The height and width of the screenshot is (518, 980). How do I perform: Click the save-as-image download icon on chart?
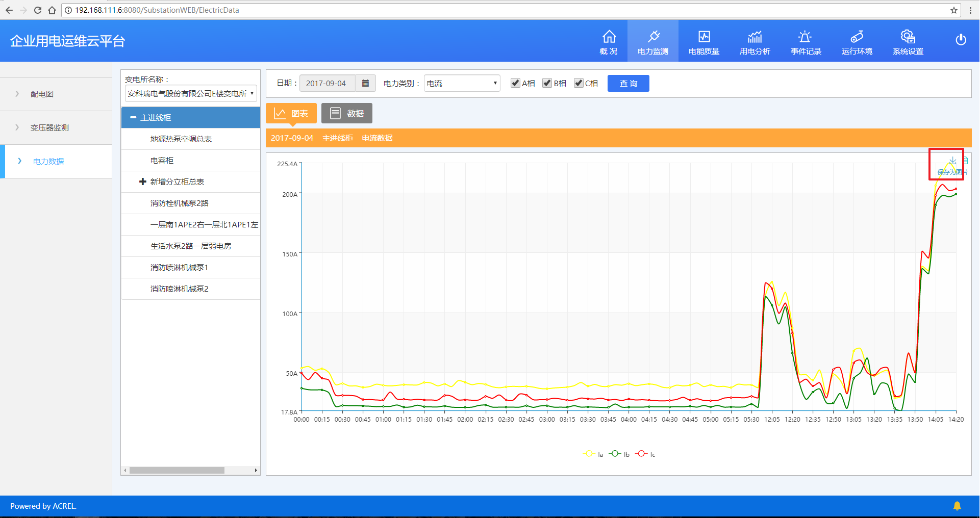point(952,161)
